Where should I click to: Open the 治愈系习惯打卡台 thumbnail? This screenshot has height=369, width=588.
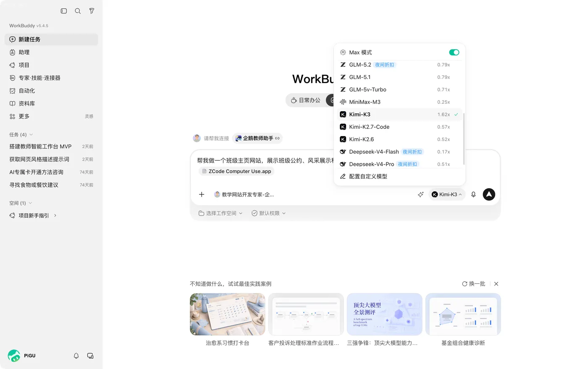click(227, 314)
